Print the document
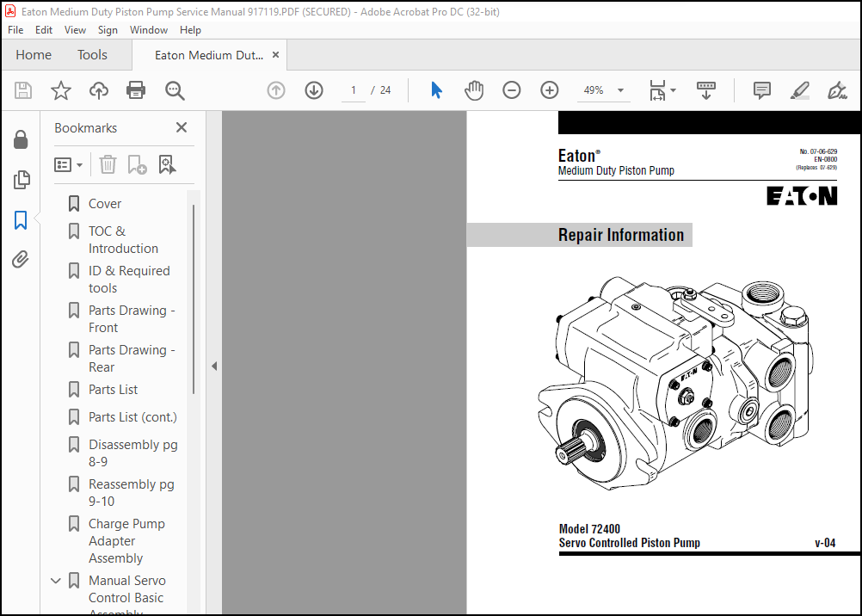Screen dimensions: 862x616 [136, 90]
